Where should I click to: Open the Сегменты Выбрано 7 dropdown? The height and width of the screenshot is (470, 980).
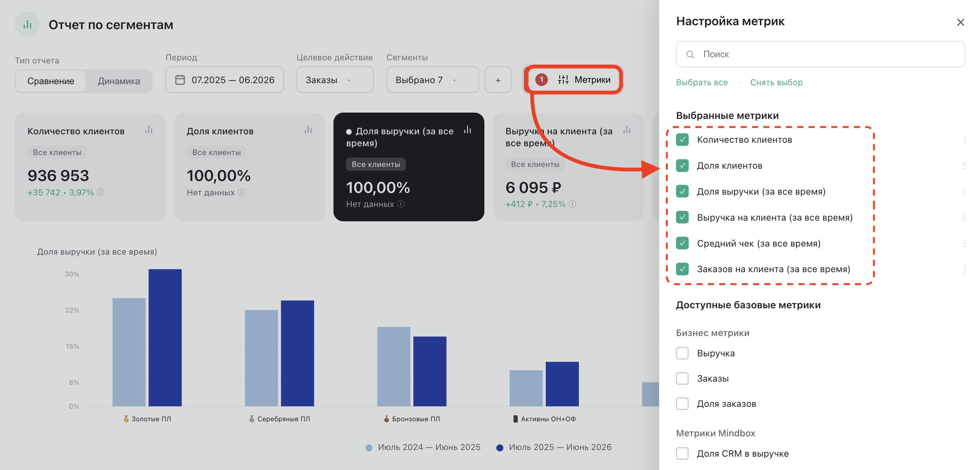click(x=432, y=80)
